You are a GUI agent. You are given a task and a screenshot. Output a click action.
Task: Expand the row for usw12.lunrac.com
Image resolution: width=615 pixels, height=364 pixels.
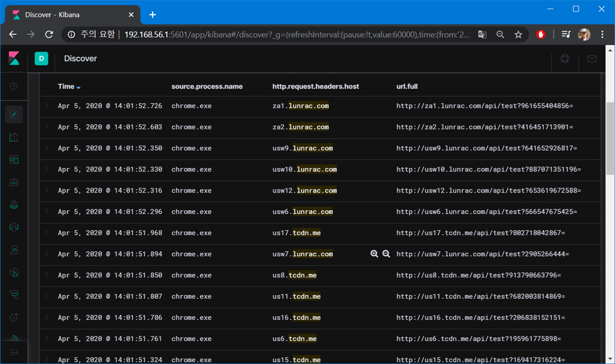coord(47,191)
